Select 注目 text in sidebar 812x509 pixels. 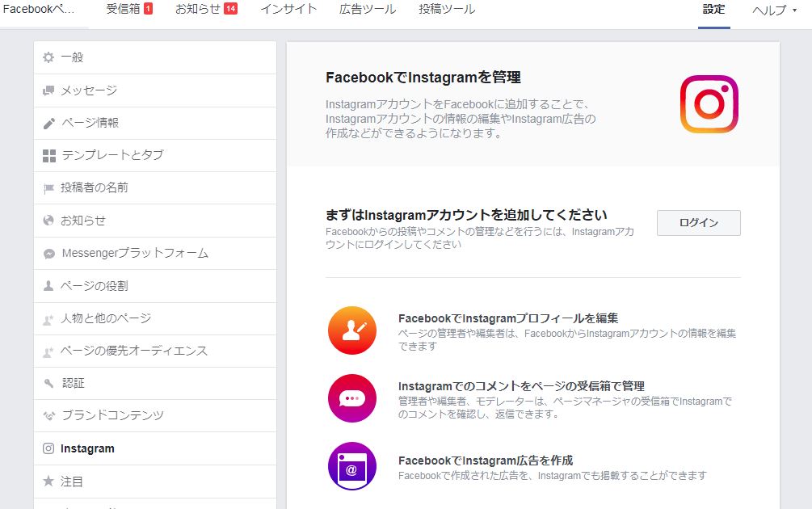72,482
